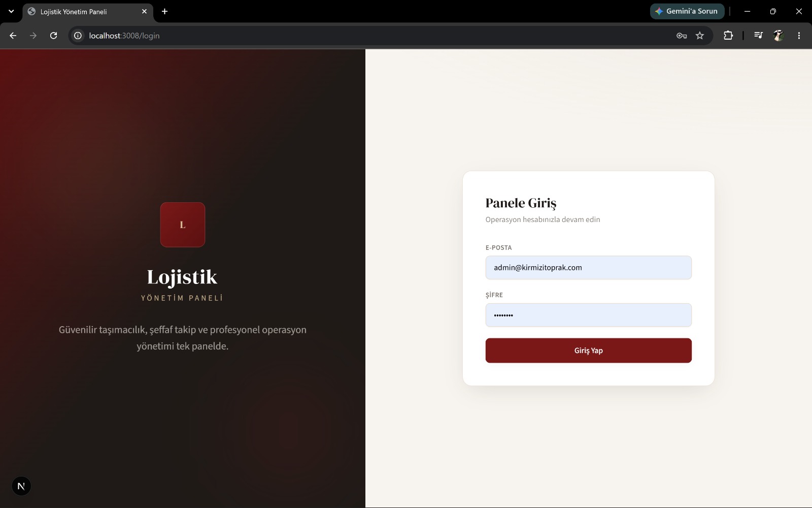812x508 pixels.
Task: Focus the ŞİFRE password input field
Action: pos(588,315)
